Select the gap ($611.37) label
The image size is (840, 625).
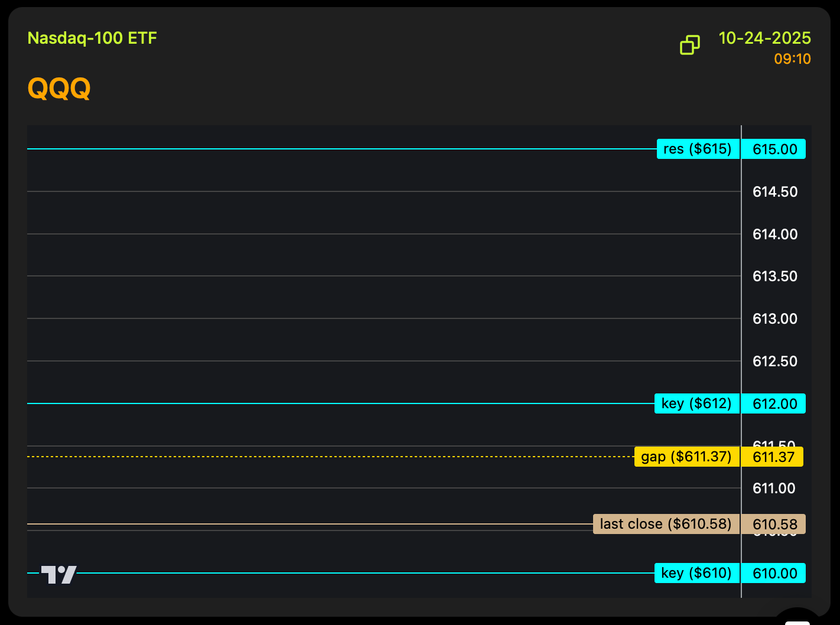(x=686, y=457)
